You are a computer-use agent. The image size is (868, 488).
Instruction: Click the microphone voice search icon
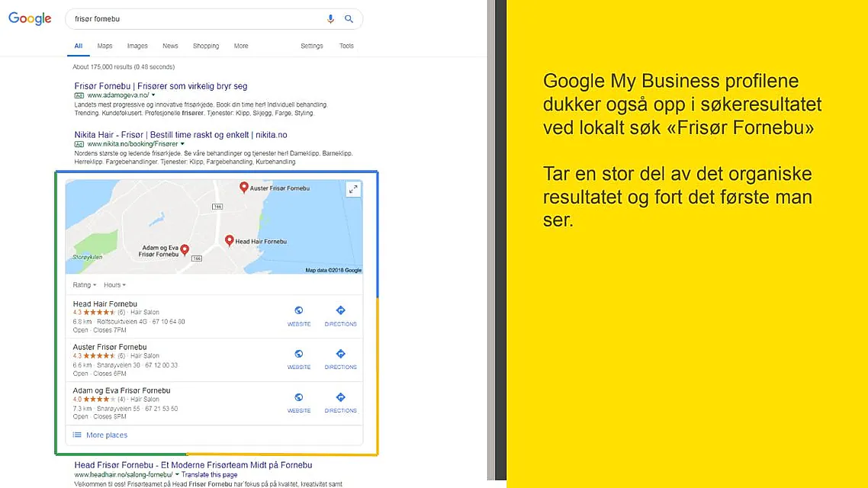point(330,19)
